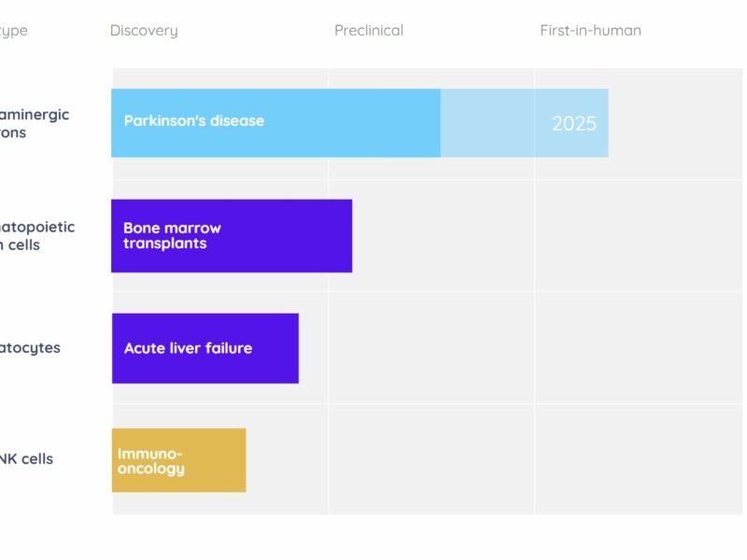Click the empty Preclinical cell in NK cells row

pyautogui.click(x=431, y=459)
